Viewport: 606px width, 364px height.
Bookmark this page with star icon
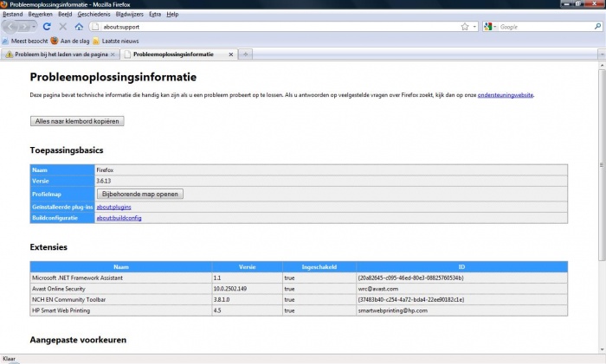pos(465,27)
